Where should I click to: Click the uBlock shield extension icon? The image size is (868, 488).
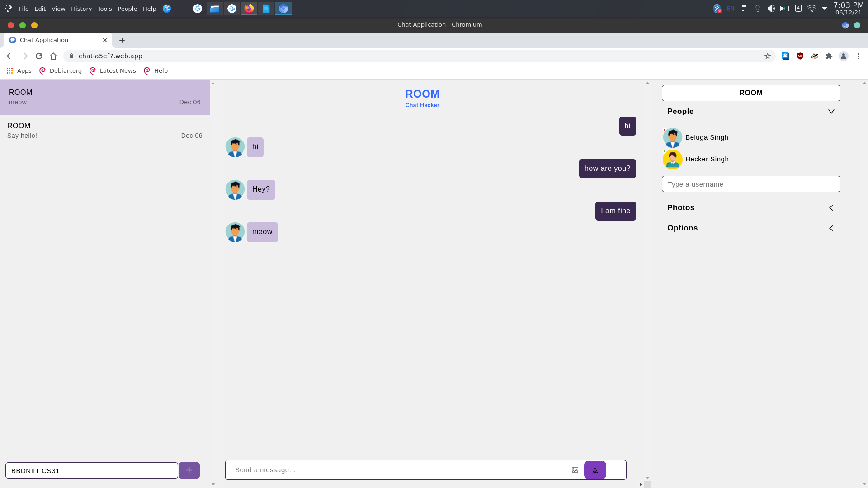tap(800, 56)
